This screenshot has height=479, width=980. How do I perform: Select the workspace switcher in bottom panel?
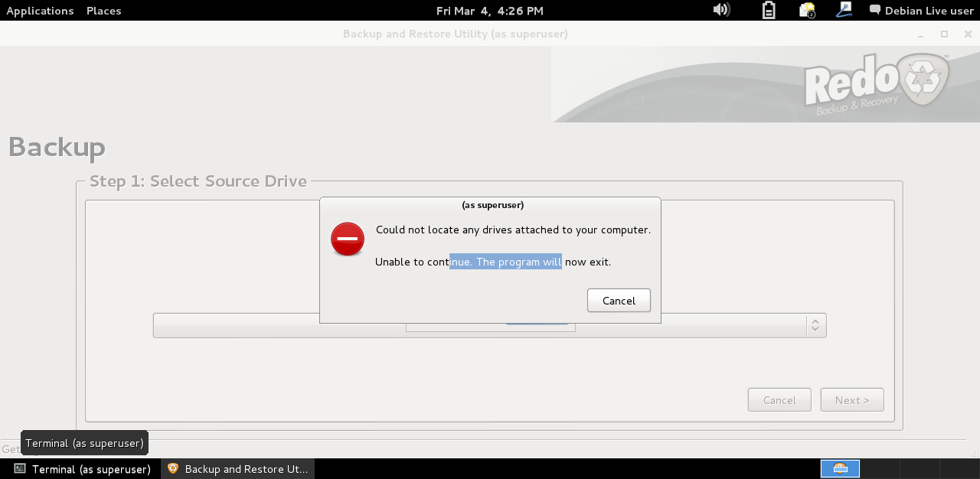[840, 468]
